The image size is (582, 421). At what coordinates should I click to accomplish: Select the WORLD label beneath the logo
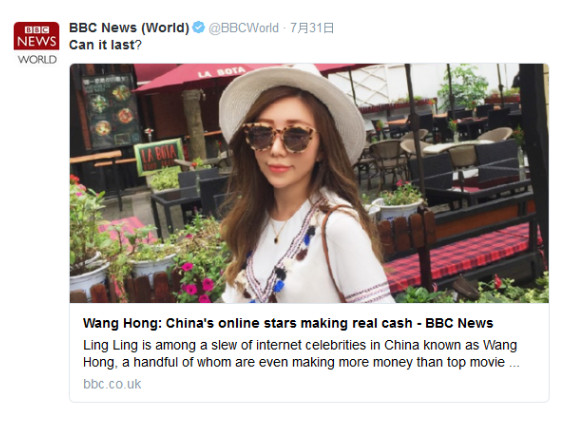tap(37, 59)
